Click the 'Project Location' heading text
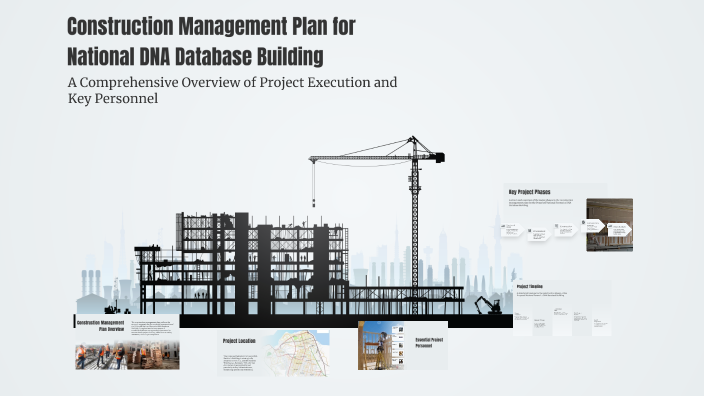The image size is (704, 396). pos(239,341)
